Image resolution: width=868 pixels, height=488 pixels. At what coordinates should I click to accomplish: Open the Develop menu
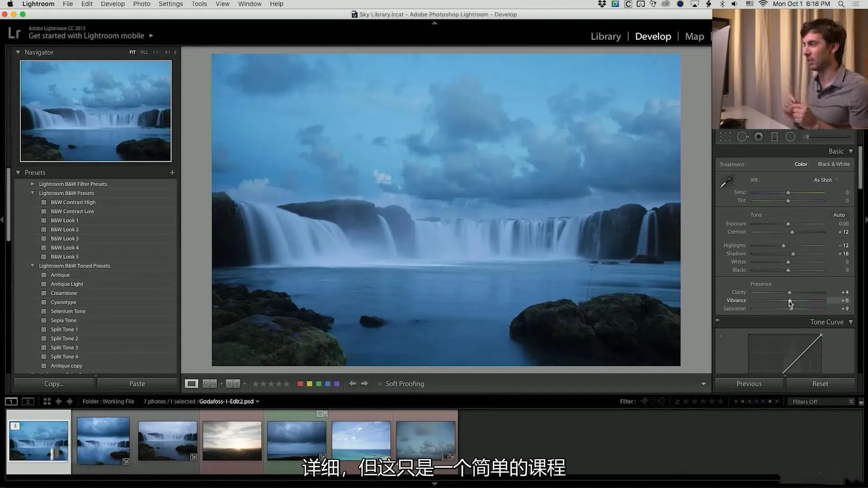tap(113, 4)
